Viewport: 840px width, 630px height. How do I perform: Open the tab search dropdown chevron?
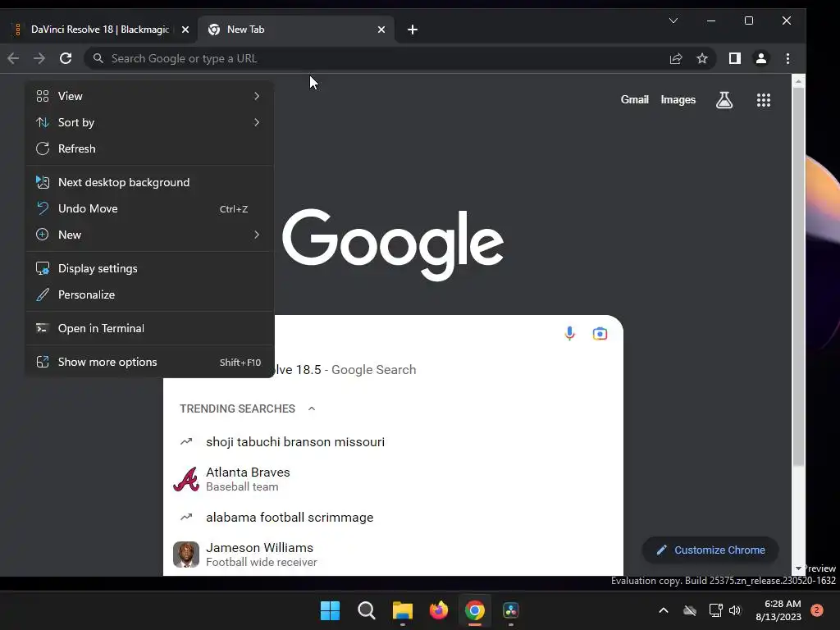[673, 21]
